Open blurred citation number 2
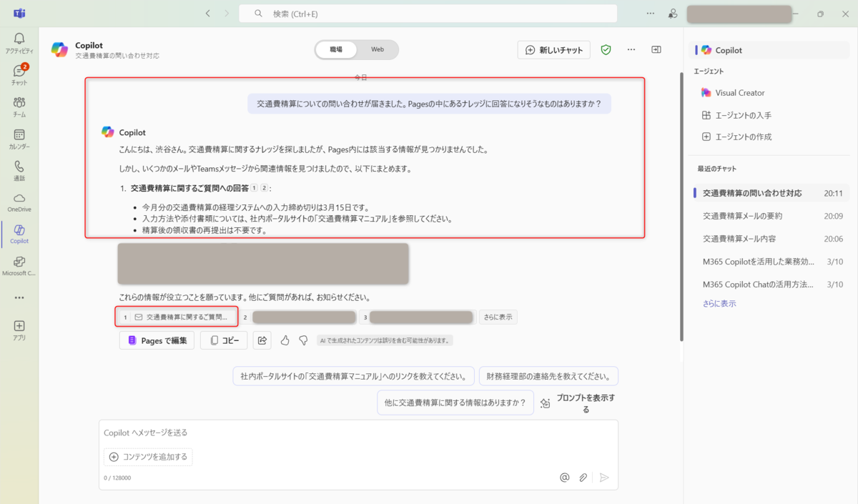Viewport: 858px width, 504px height. [x=298, y=317]
